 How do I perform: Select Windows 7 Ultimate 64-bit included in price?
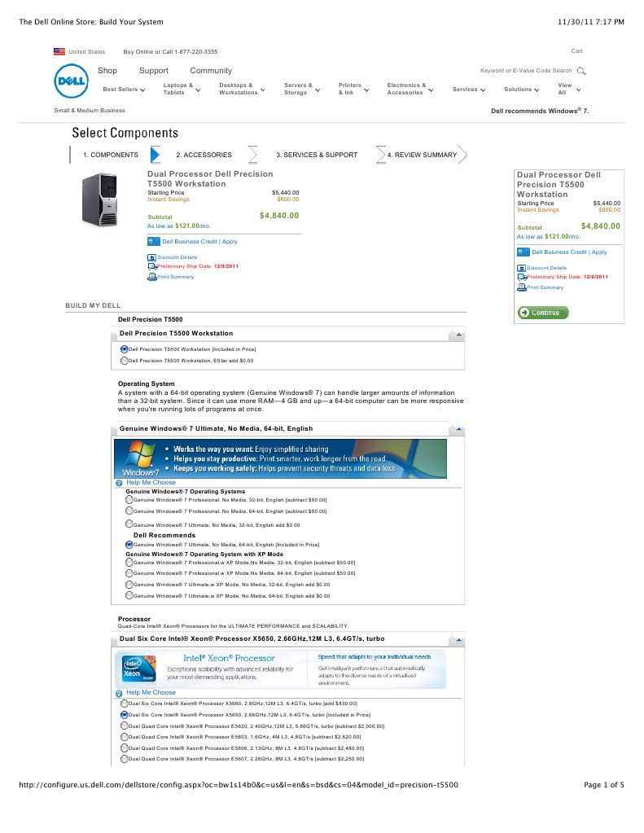coord(129,544)
